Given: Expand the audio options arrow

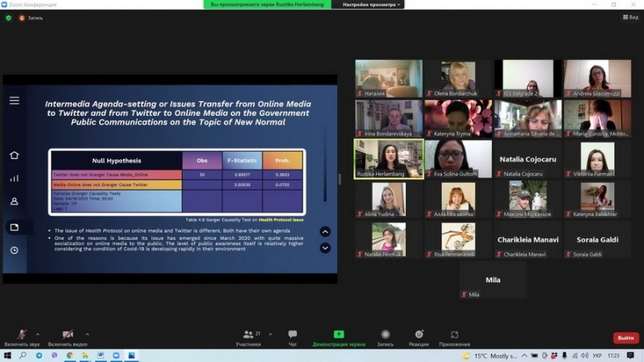Looking at the screenshot, I should pos(40,333).
